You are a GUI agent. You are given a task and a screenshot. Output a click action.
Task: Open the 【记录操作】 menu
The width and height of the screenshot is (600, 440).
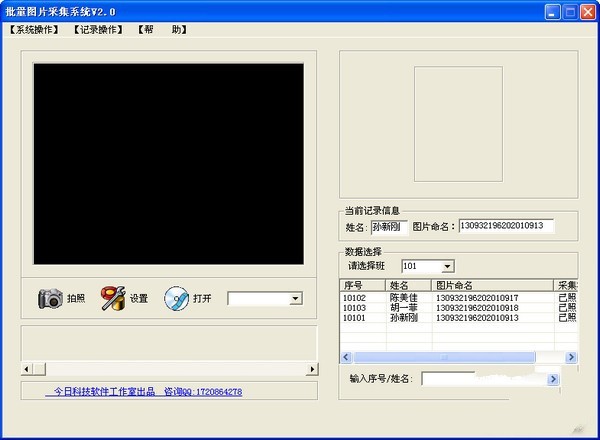click(x=98, y=29)
